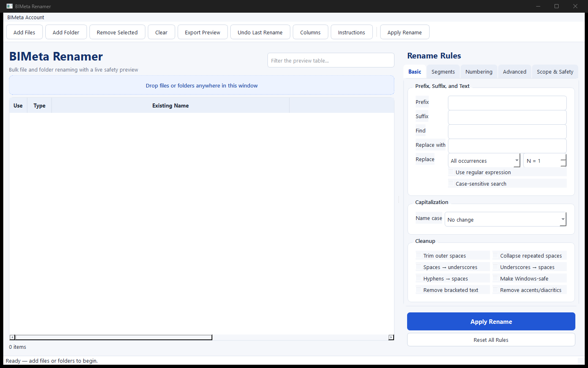
Task: Open the Name case dropdown
Action: click(x=506, y=219)
